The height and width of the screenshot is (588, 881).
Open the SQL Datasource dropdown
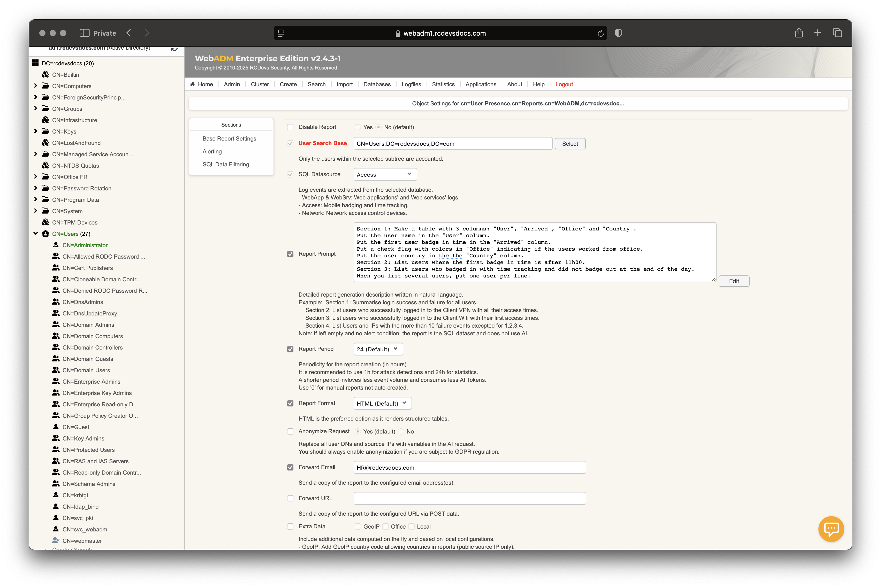click(x=385, y=174)
